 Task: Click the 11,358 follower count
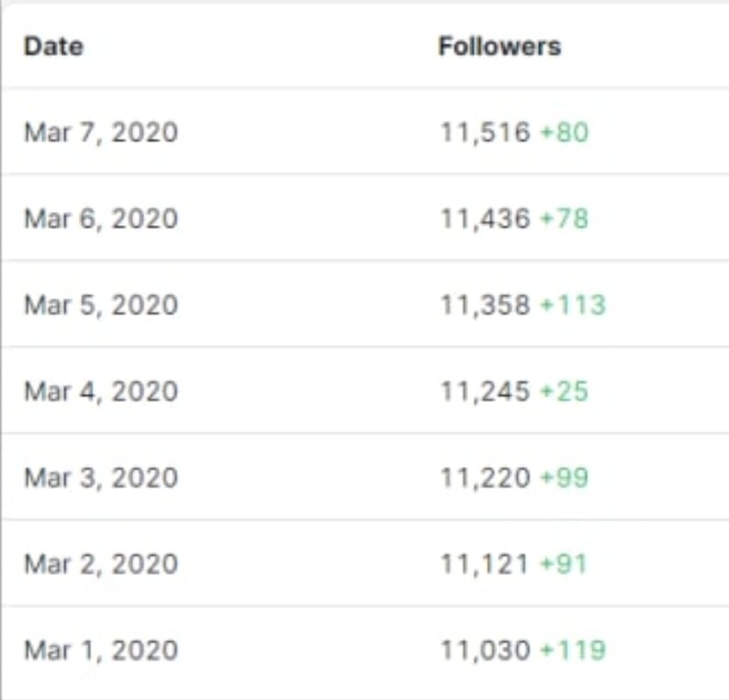tap(485, 306)
